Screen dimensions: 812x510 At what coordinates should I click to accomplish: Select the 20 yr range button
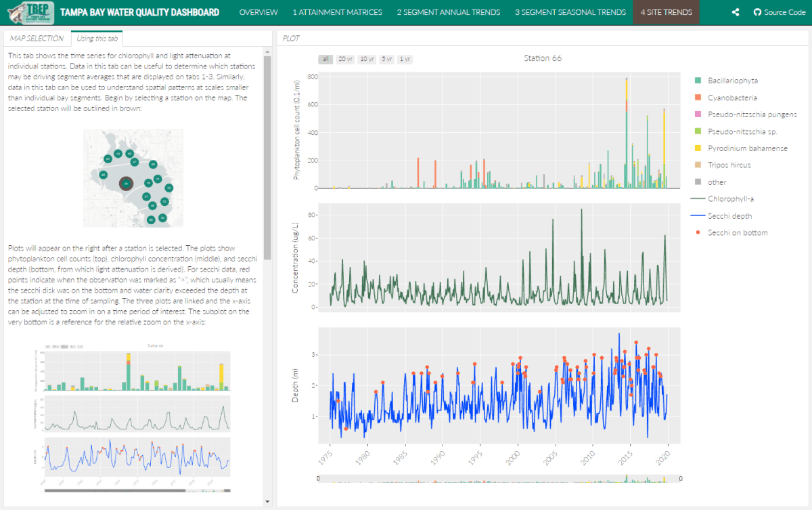point(345,59)
